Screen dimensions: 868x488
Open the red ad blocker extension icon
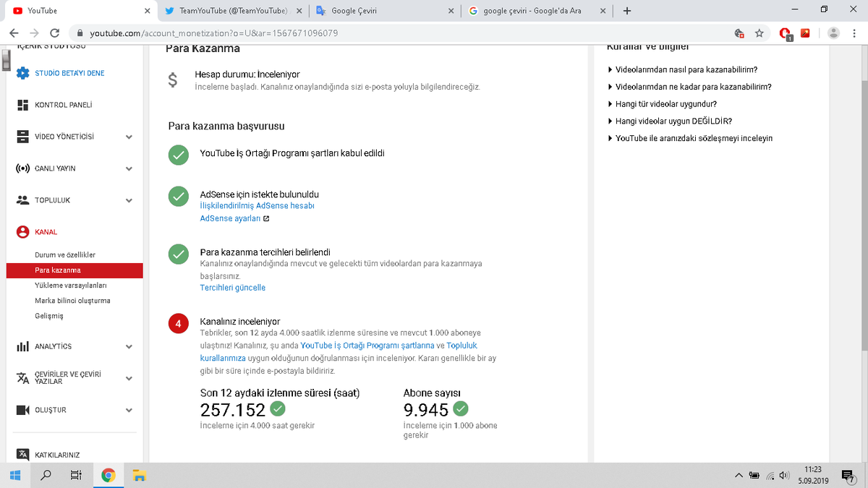(786, 33)
